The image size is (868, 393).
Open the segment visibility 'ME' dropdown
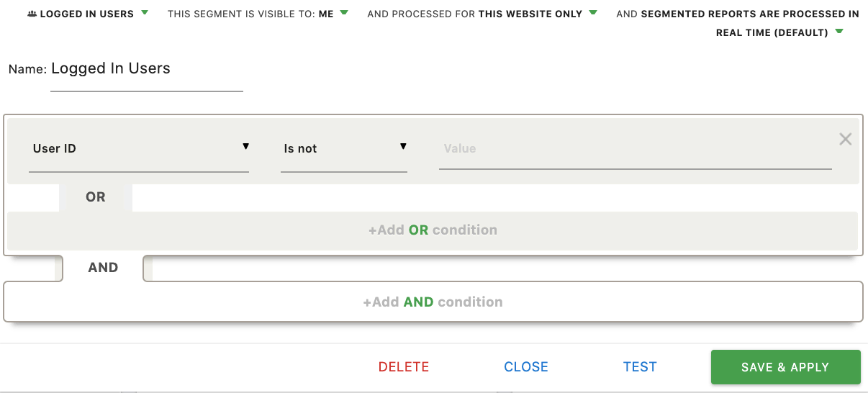[x=344, y=12]
